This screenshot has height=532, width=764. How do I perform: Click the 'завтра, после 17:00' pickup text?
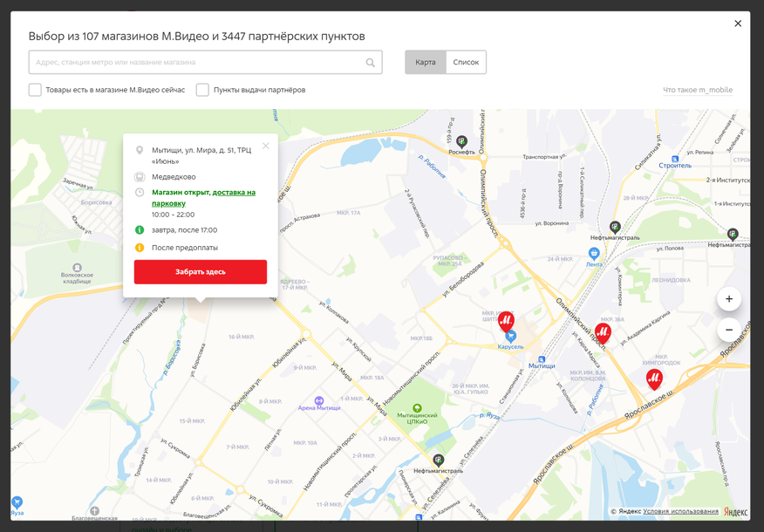tap(184, 230)
